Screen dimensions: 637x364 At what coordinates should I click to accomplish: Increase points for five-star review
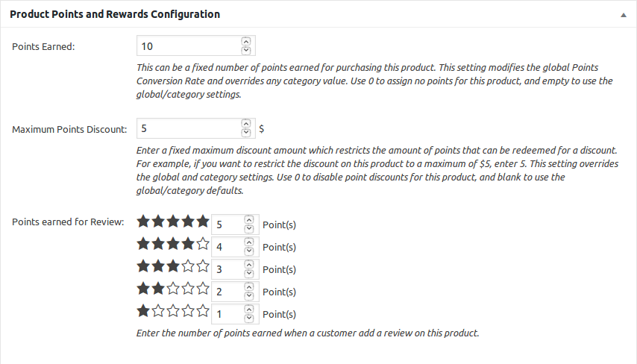[x=248, y=220]
